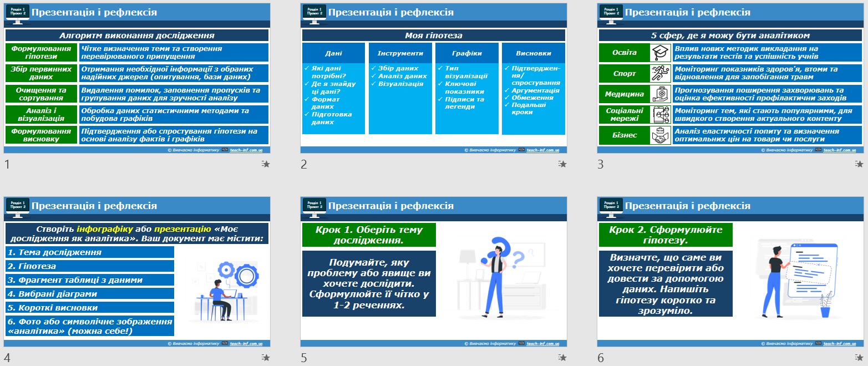Image resolution: width=868 pixels, height=366 pixels.
Task: Select slide 1 with the Алгоритм виконання дослідження table
Action: coord(137,78)
